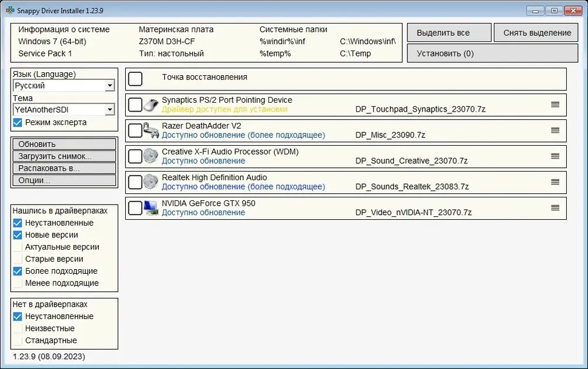The image size is (588, 369).
Task: Click the Обновить button
Action: point(64,144)
